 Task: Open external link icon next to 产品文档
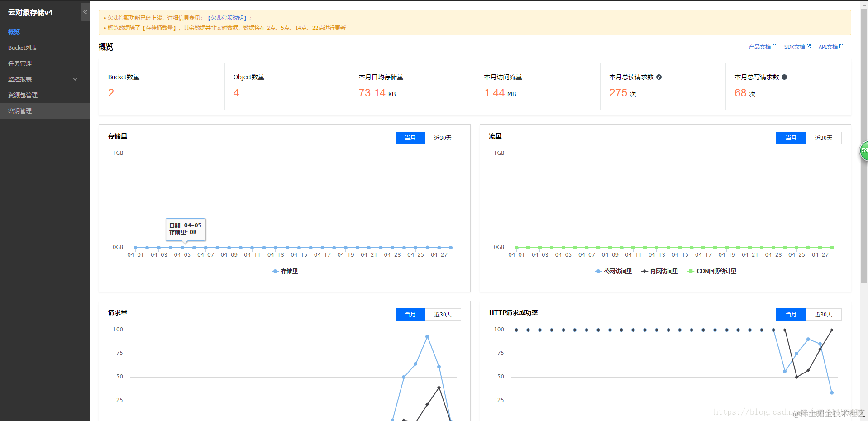click(774, 46)
